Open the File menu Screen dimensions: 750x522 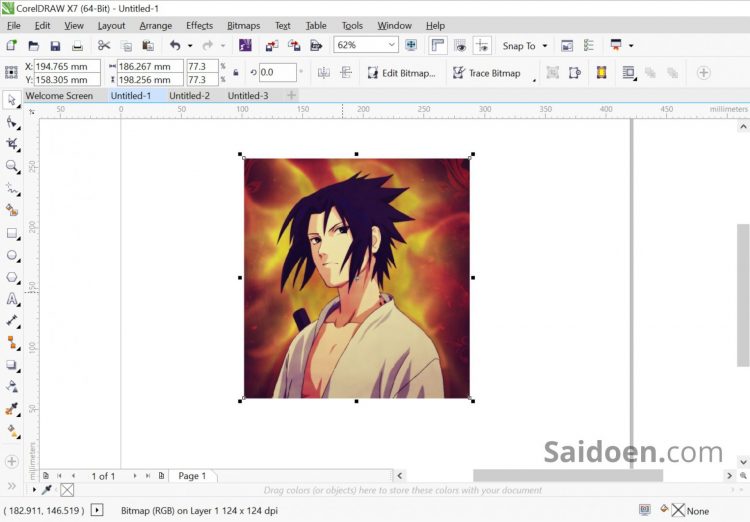[x=13, y=25]
